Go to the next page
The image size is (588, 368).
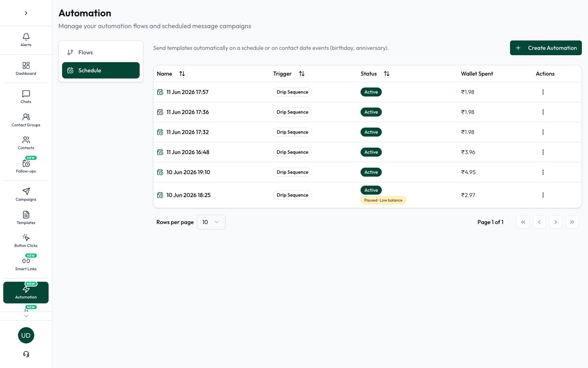point(556,222)
